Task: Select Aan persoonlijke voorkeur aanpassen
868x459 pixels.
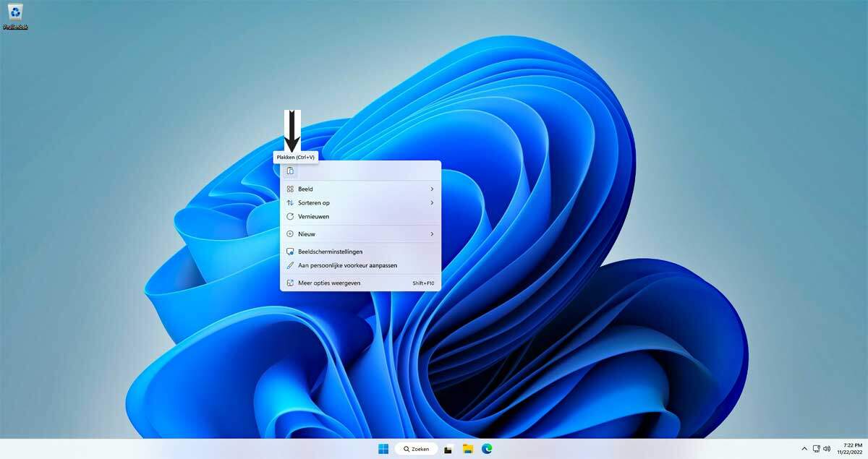Action: [360, 265]
